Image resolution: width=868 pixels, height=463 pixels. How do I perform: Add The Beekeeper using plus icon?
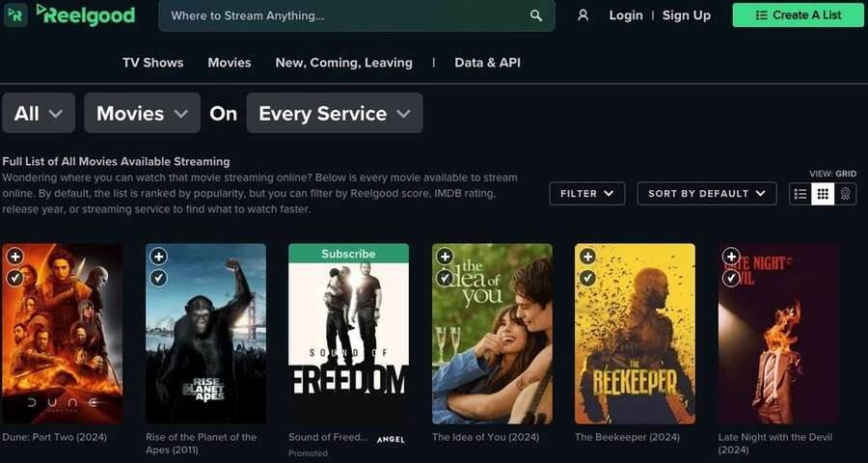587,257
